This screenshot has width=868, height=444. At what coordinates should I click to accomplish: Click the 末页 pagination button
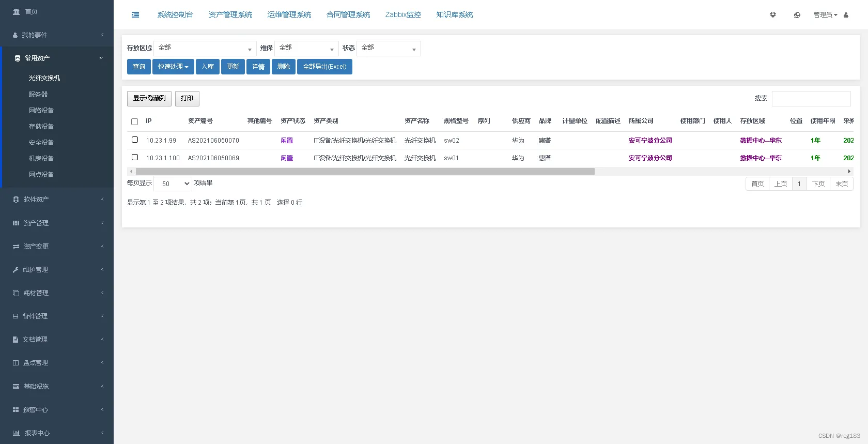point(842,183)
